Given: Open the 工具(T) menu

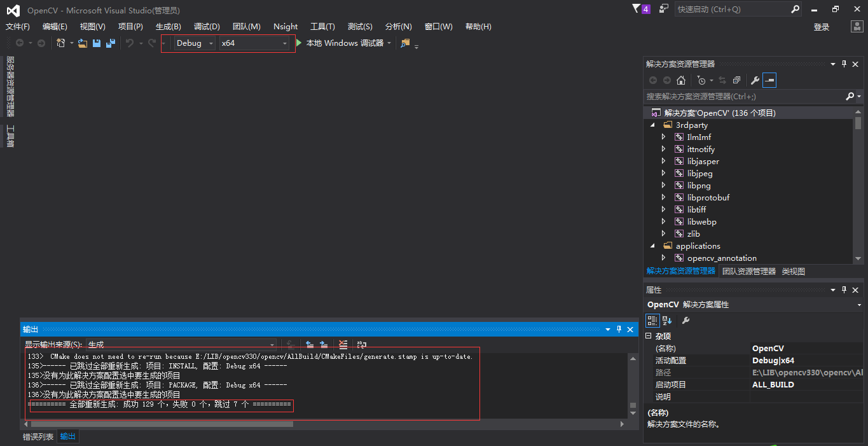Looking at the screenshot, I should [322, 27].
